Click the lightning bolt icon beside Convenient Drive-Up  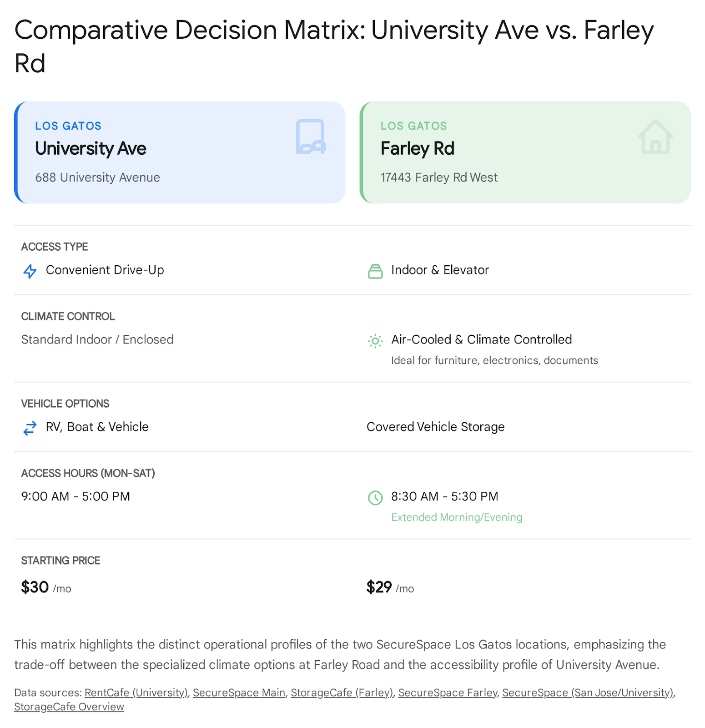[x=30, y=271]
